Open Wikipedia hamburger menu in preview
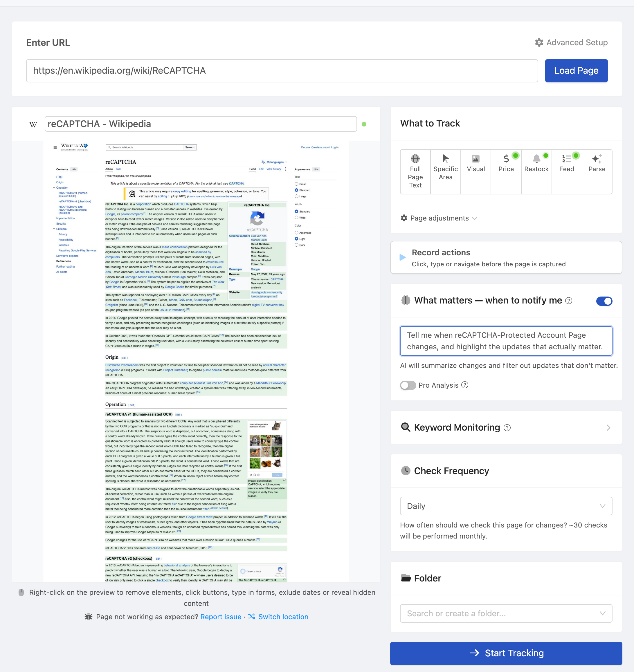This screenshot has height=672, width=634. [55, 147]
